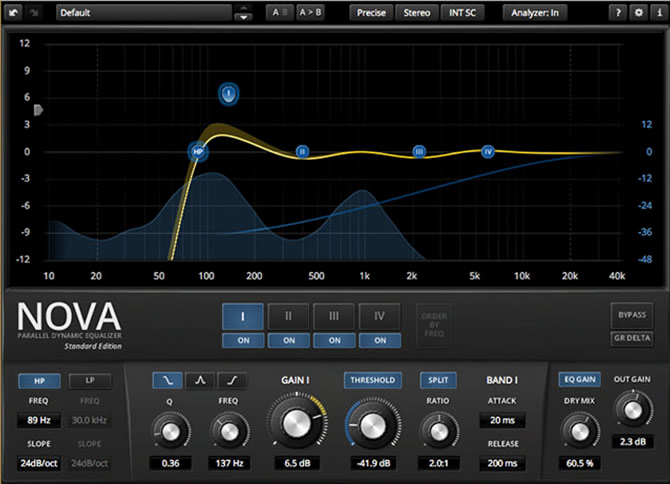Click the RATIO knob

tap(439, 432)
